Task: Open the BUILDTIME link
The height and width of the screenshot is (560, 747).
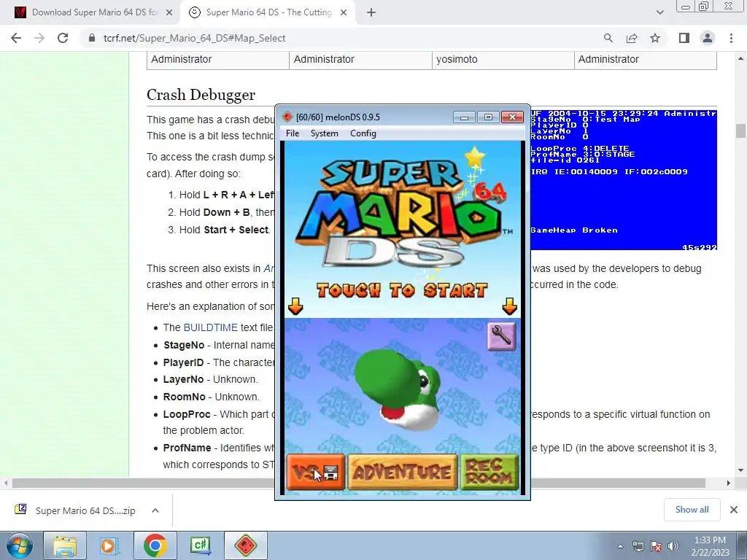Action: (x=211, y=327)
